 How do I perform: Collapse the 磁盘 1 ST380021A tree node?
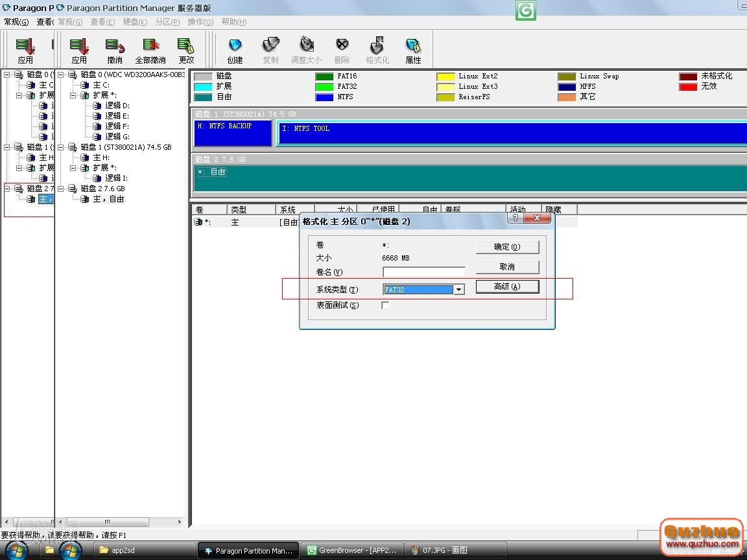(61, 147)
